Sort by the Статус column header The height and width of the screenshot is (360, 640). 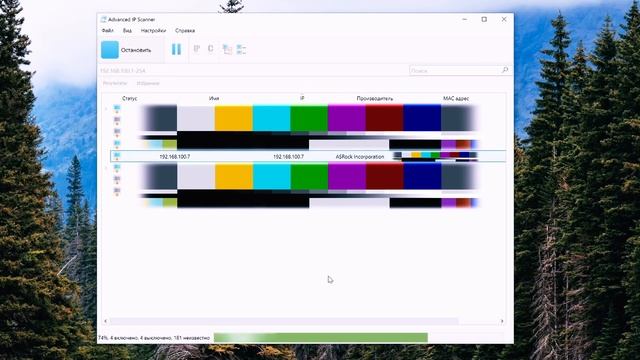129,98
